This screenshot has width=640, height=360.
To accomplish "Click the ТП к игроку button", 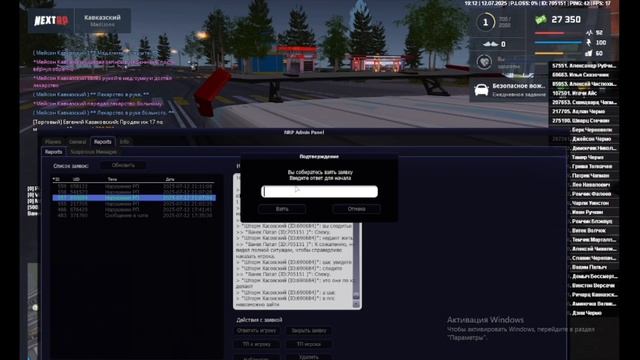I will click(x=257, y=344).
